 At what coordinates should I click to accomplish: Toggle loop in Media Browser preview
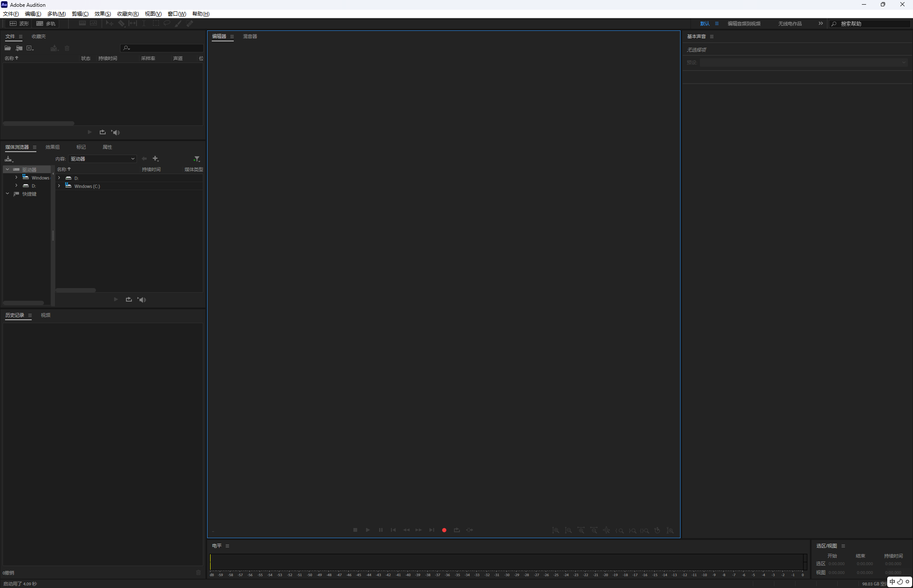pyautogui.click(x=129, y=299)
